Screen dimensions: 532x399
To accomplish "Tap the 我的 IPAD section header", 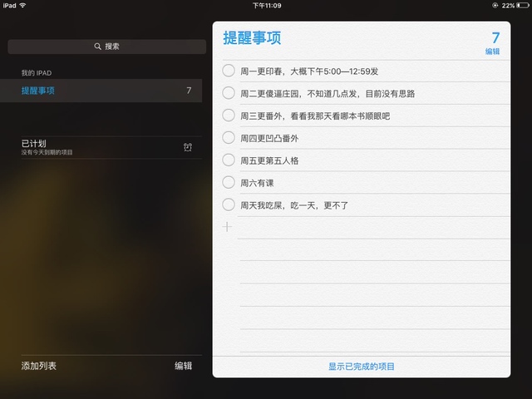I will (x=37, y=73).
